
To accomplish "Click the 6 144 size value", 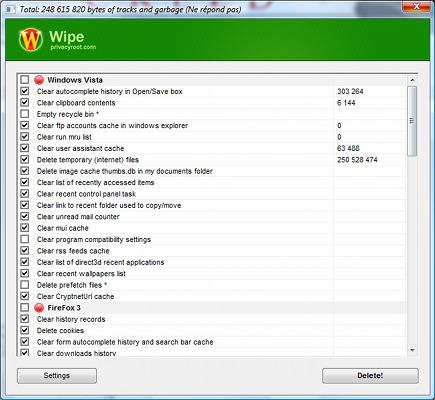I will tap(346, 103).
